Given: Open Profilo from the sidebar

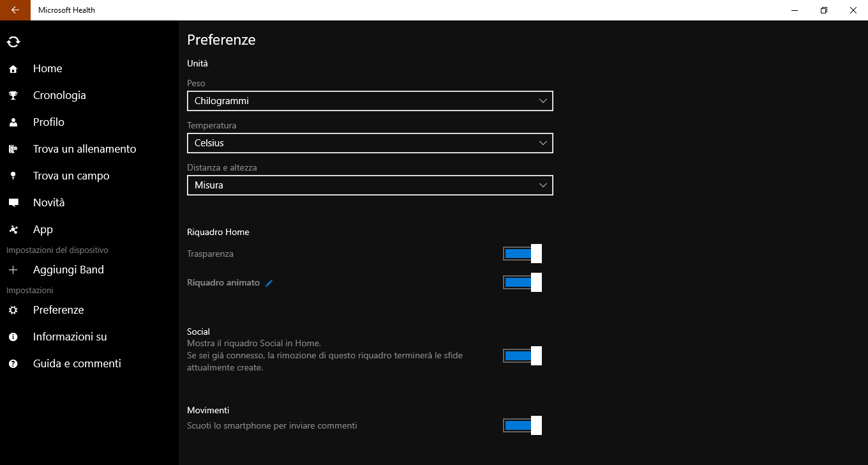Looking at the screenshot, I should (x=89, y=122).
